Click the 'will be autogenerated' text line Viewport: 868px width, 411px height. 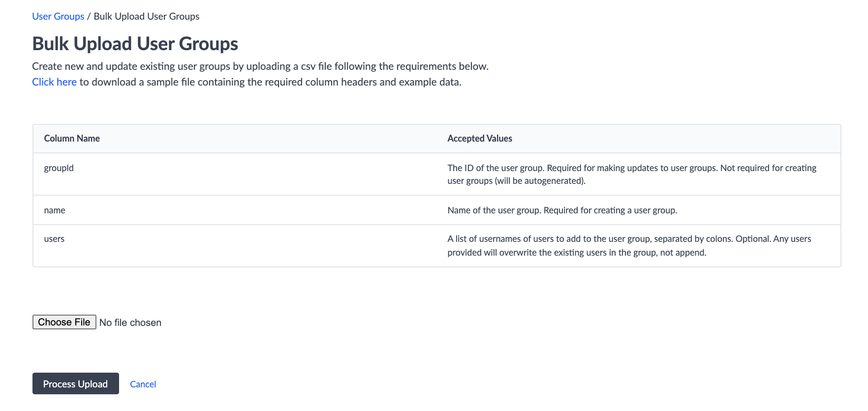(517, 181)
